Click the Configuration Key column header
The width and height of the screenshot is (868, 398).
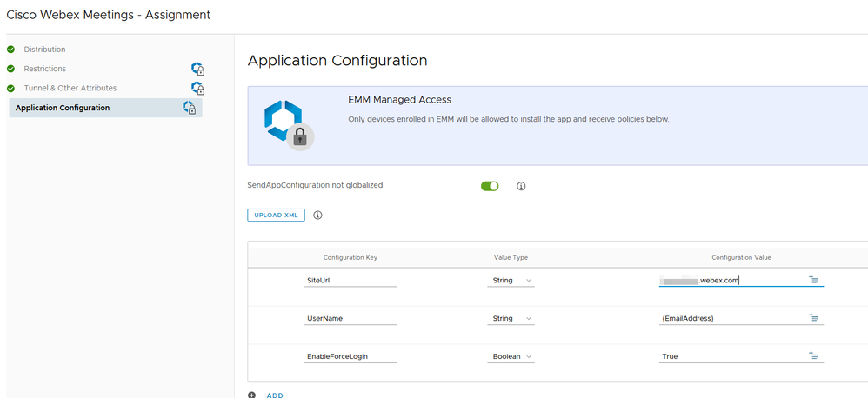point(351,257)
